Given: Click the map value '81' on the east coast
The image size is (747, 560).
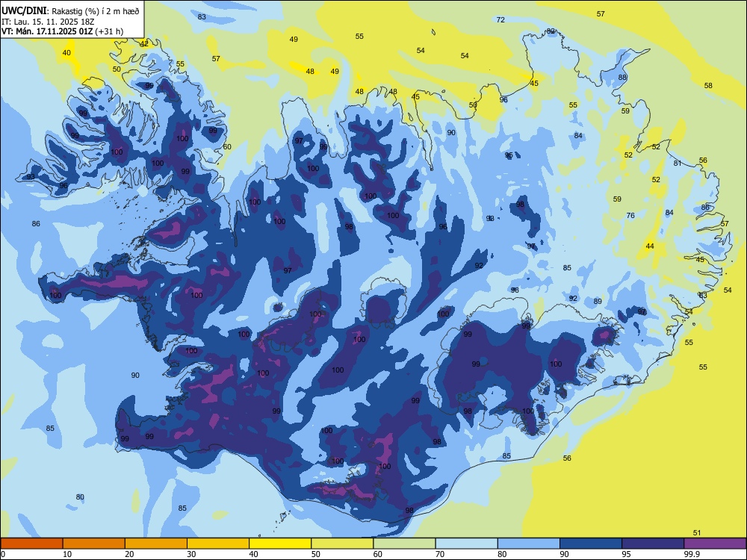Looking at the screenshot, I should tap(678, 164).
